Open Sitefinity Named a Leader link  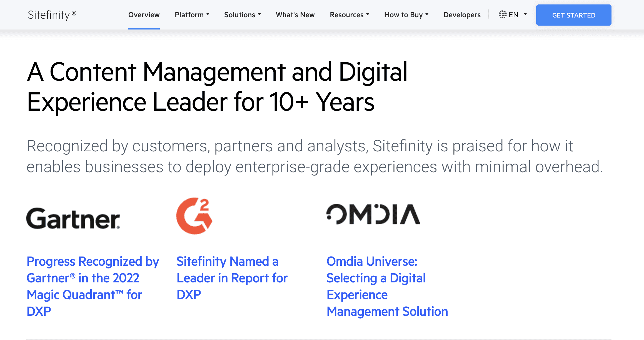click(x=232, y=278)
